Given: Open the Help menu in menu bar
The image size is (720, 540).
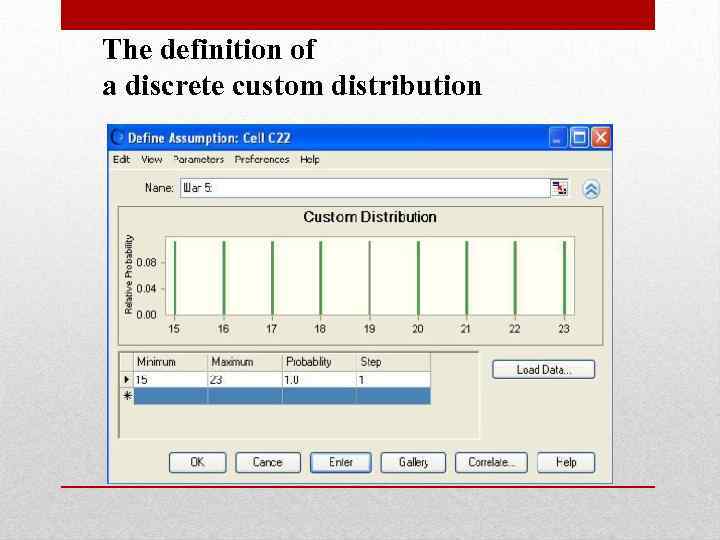Looking at the screenshot, I should (310, 159).
